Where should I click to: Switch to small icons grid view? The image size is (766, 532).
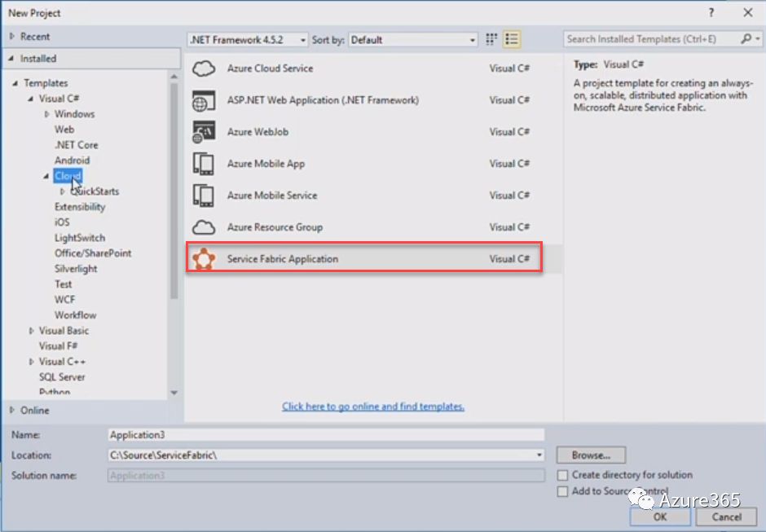coord(491,39)
